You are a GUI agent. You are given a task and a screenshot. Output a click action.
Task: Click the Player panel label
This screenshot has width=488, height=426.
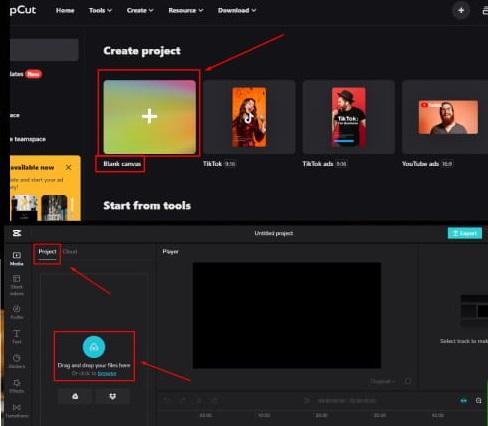pyautogui.click(x=170, y=252)
